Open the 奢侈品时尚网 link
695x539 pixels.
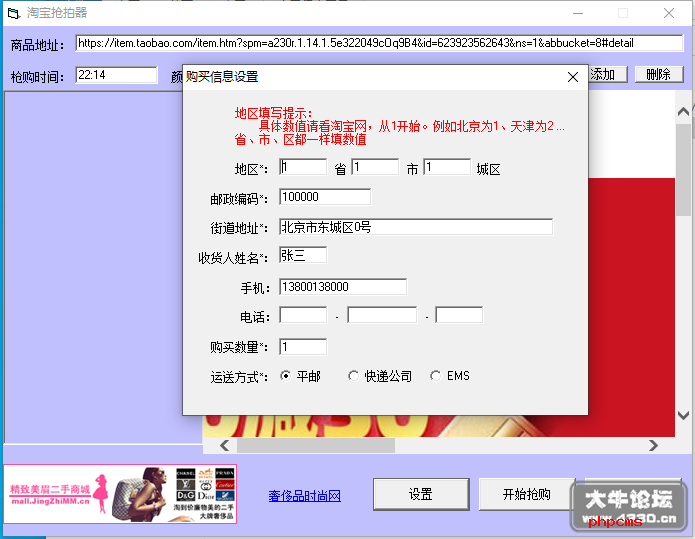click(304, 496)
